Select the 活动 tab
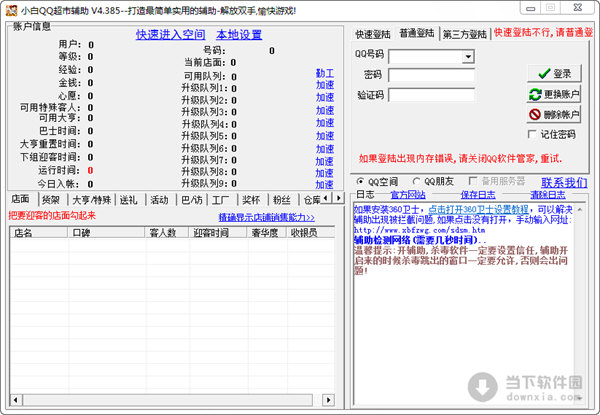This screenshot has width=600, height=415. point(159,200)
